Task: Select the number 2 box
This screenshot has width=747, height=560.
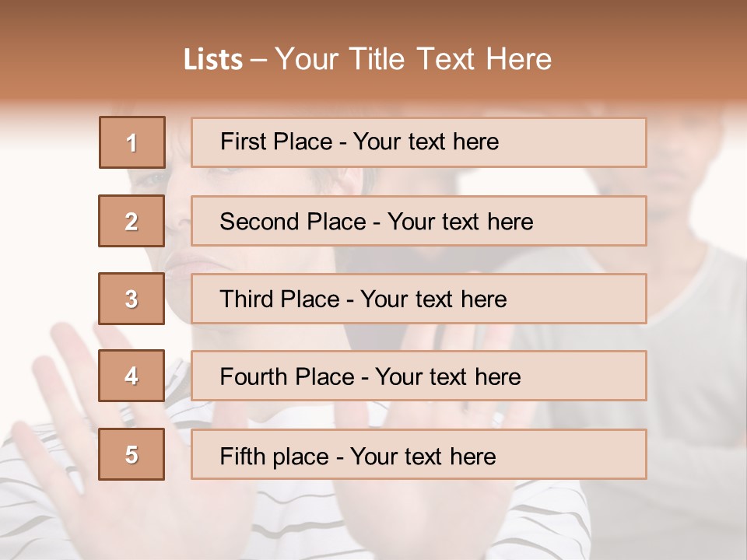Action: [x=132, y=221]
